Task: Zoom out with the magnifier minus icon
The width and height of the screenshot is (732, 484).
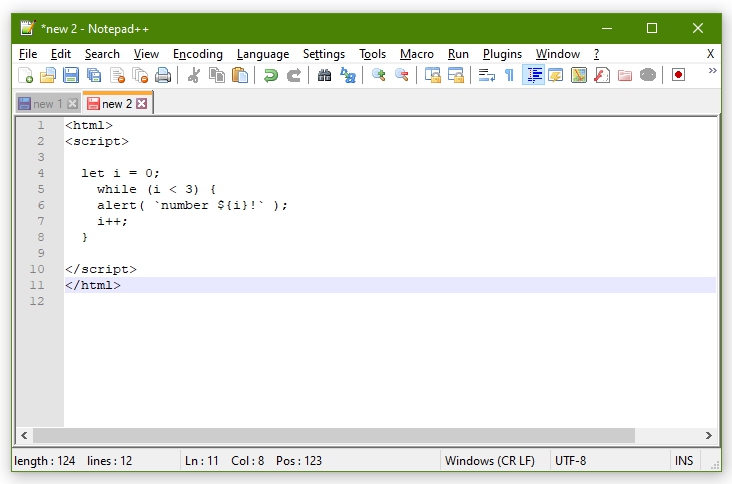Action: tap(401, 75)
